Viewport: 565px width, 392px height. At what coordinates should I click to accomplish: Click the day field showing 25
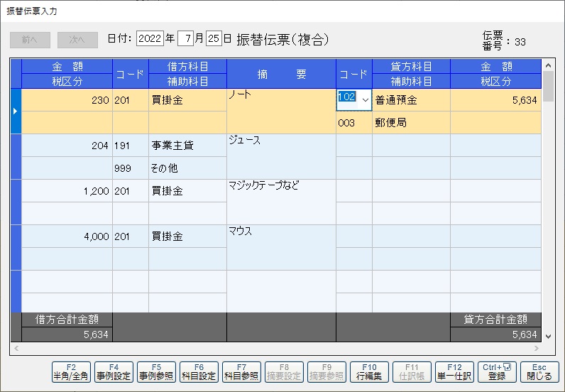(214, 39)
